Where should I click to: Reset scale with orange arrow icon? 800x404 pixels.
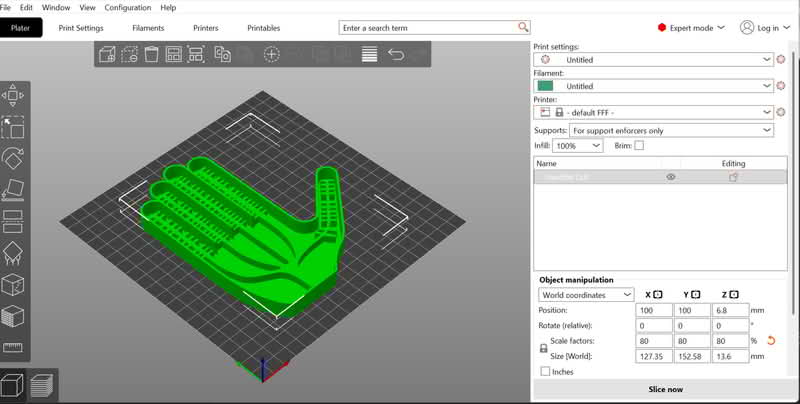(x=771, y=341)
